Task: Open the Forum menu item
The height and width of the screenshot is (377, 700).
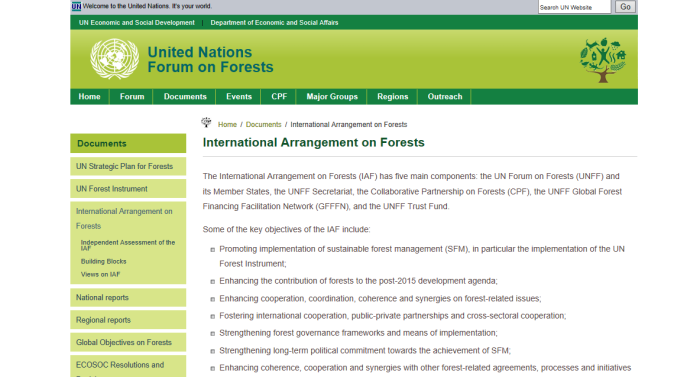Action: coord(132,96)
